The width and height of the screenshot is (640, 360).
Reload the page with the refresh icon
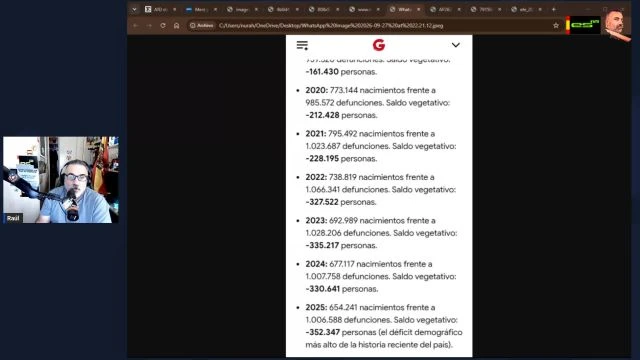coord(163,25)
